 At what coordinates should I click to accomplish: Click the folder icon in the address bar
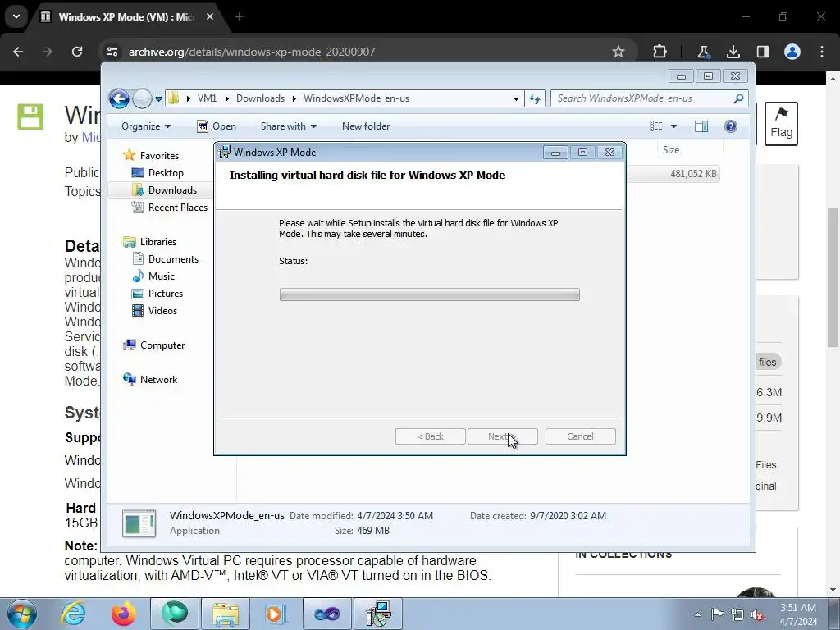click(174, 98)
